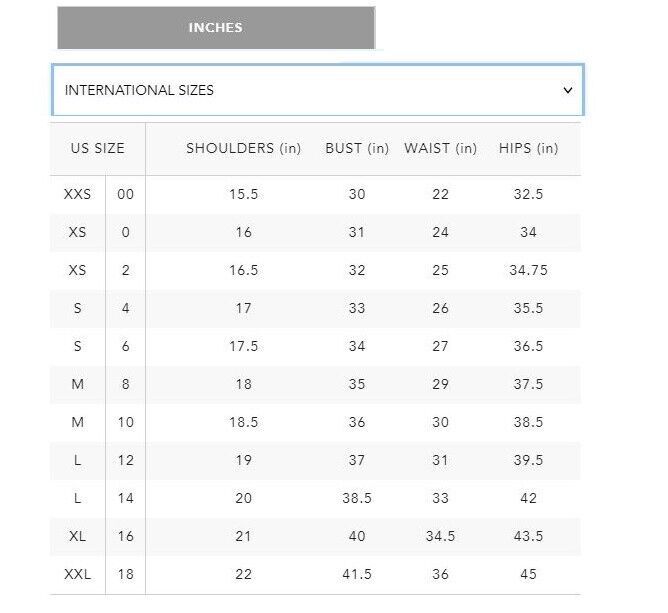Click the chevron arrow in size dropdown
The width and height of the screenshot is (668, 613).
click(x=567, y=90)
